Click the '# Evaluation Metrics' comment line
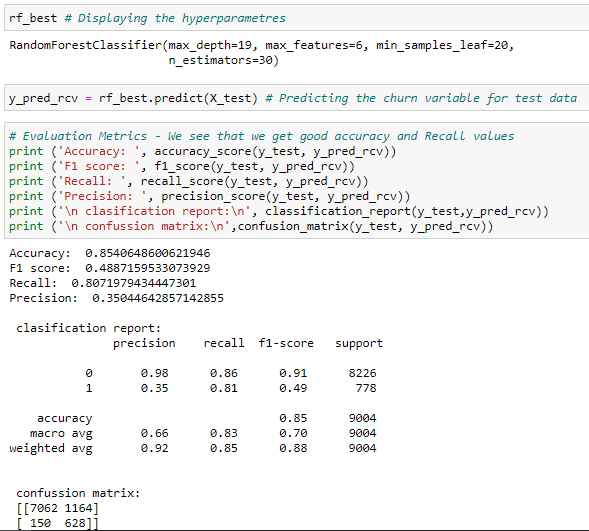Image resolution: width=589 pixels, height=531 pixels. click(x=261, y=136)
